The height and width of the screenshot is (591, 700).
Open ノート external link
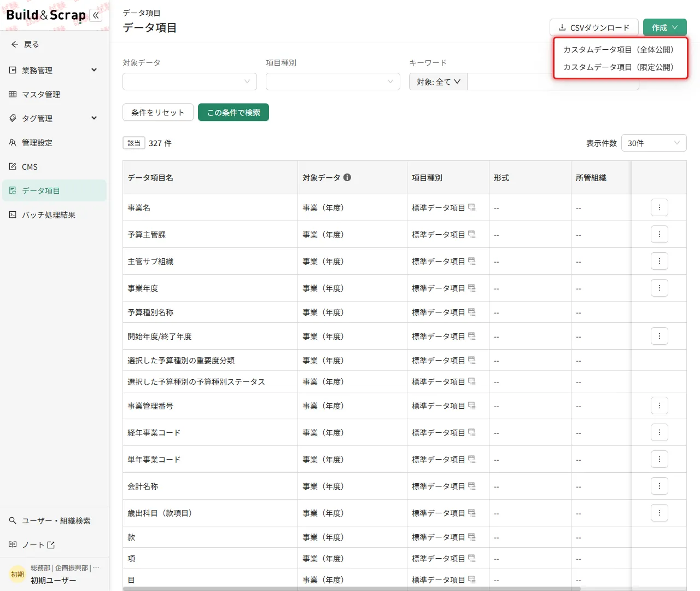[x=38, y=545]
